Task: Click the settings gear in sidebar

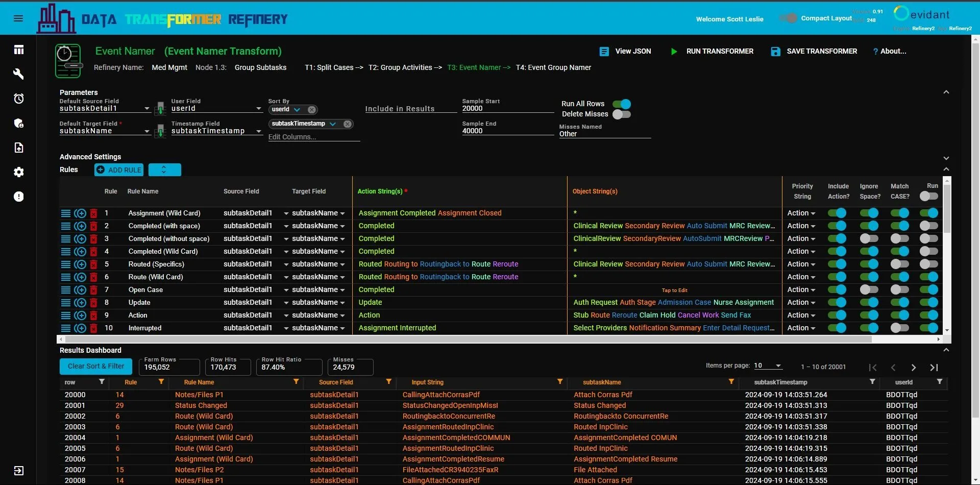Action: coord(18,172)
